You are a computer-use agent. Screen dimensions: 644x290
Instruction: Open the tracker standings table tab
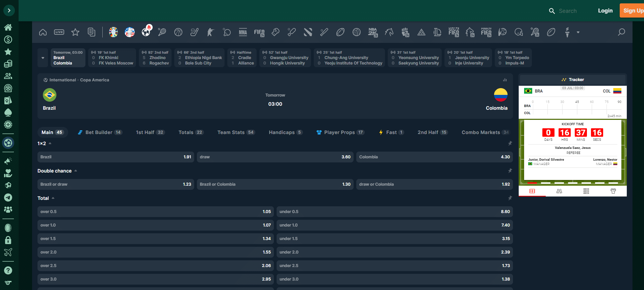tap(586, 191)
